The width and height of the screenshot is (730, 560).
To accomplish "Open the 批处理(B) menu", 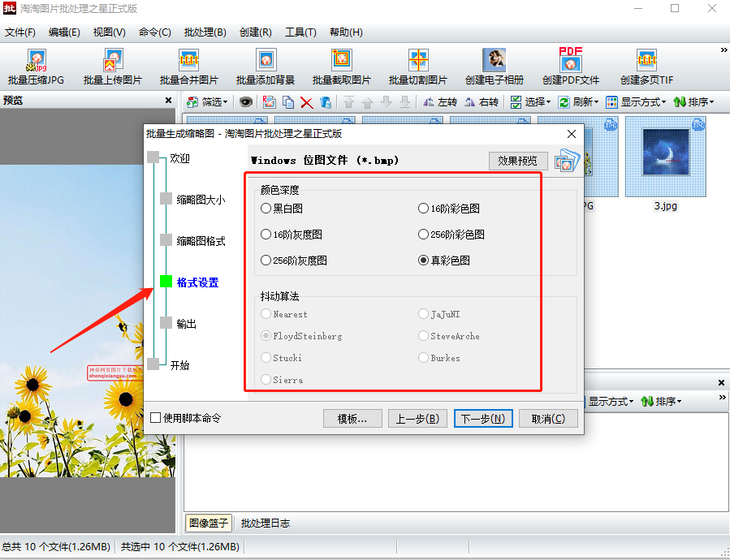I will point(205,32).
